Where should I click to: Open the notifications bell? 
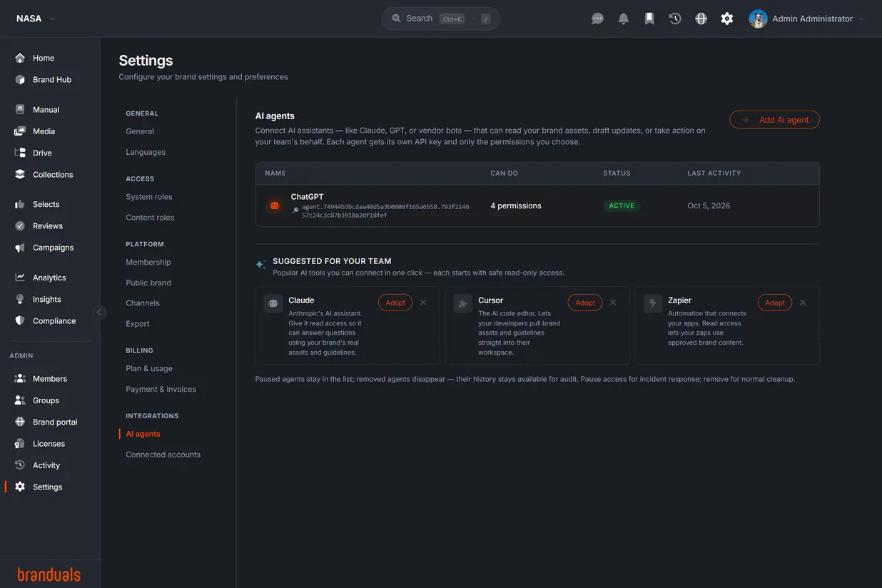pos(624,19)
